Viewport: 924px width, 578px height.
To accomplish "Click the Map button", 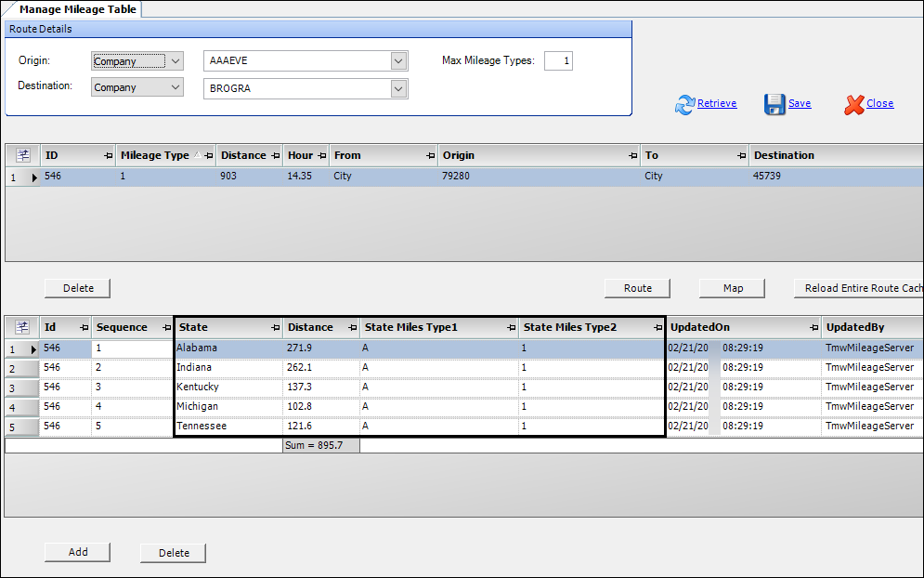I will [x=733, y=288].
